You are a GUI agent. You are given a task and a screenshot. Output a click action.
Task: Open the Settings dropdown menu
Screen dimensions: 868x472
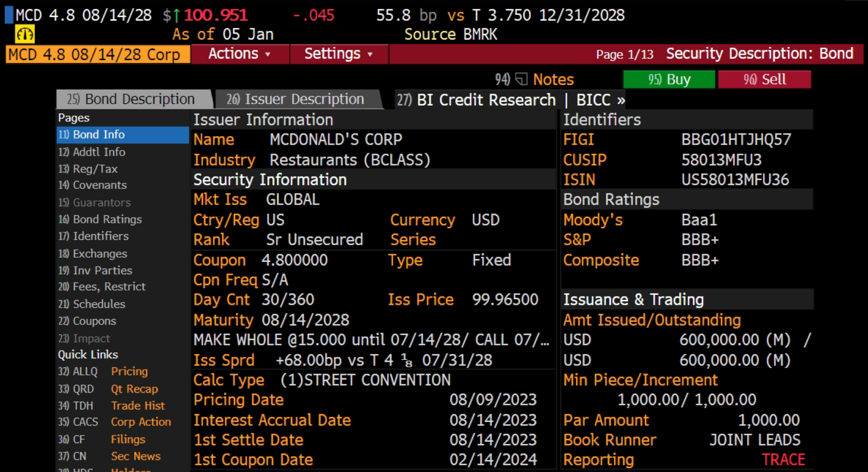339,54
